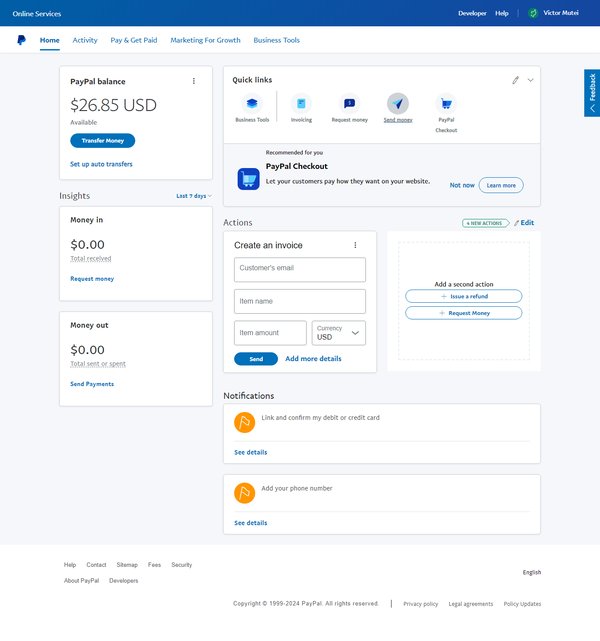Click the Legal agreements link
Viewport: 600px width, 641px height.
(471, 604)
